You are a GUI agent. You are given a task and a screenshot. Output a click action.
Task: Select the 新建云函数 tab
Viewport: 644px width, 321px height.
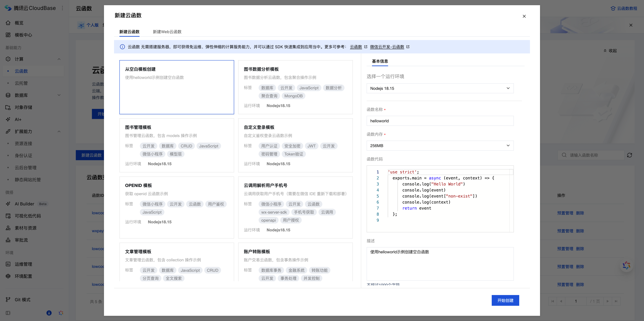[x=129, y=32]
